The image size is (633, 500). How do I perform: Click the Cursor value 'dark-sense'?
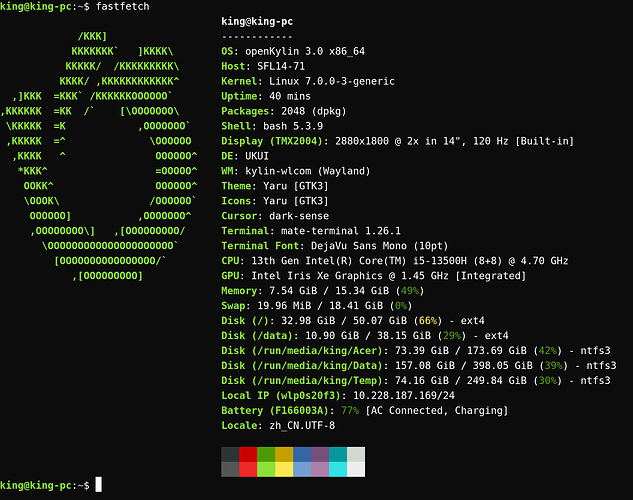[x=299, y=216]
